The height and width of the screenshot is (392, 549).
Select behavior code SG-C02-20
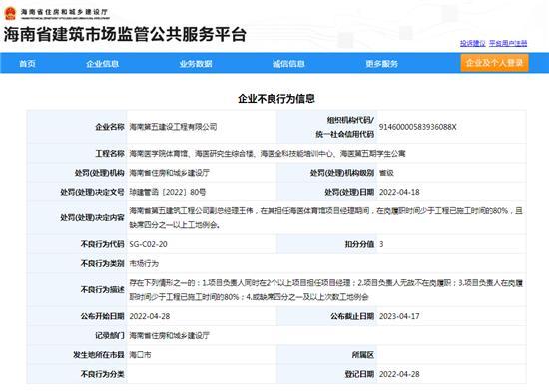[x=148, y=244]
